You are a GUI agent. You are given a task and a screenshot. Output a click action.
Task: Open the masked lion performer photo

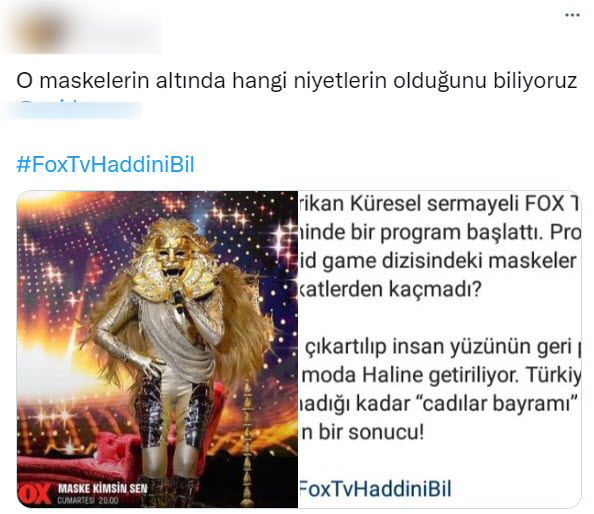(x=157, y=349)
